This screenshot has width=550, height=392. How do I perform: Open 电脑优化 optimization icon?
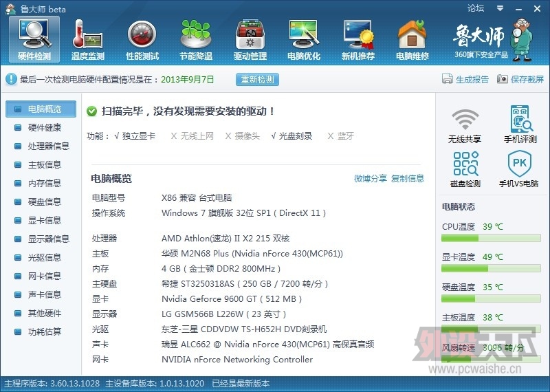[304, 39]
